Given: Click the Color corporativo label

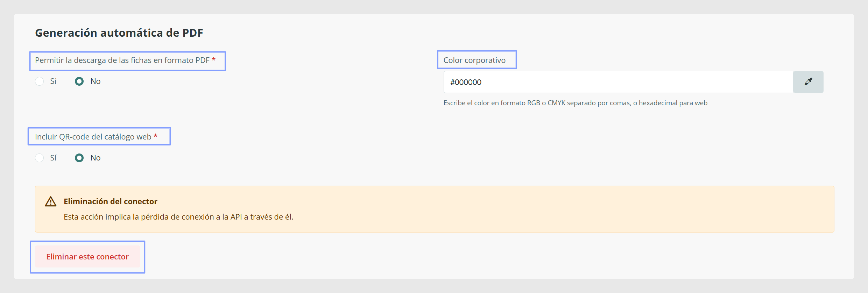Looking at the screenshot, I should [474, 60].
